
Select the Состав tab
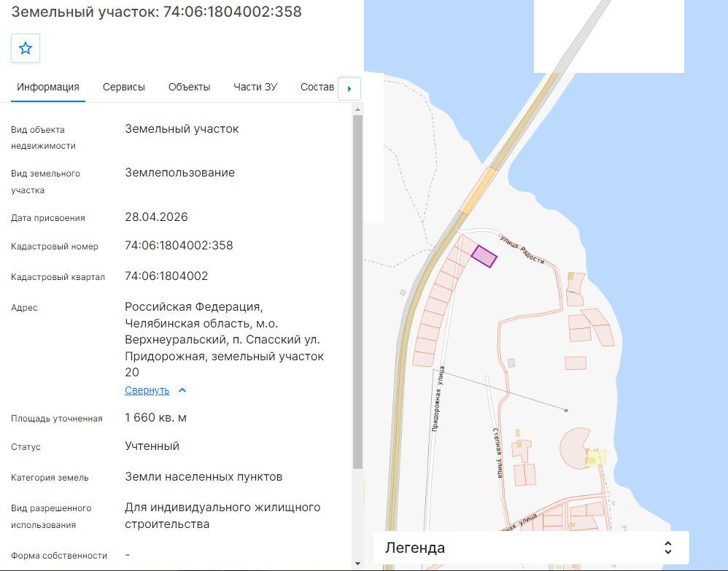click(x=317, y=88)
